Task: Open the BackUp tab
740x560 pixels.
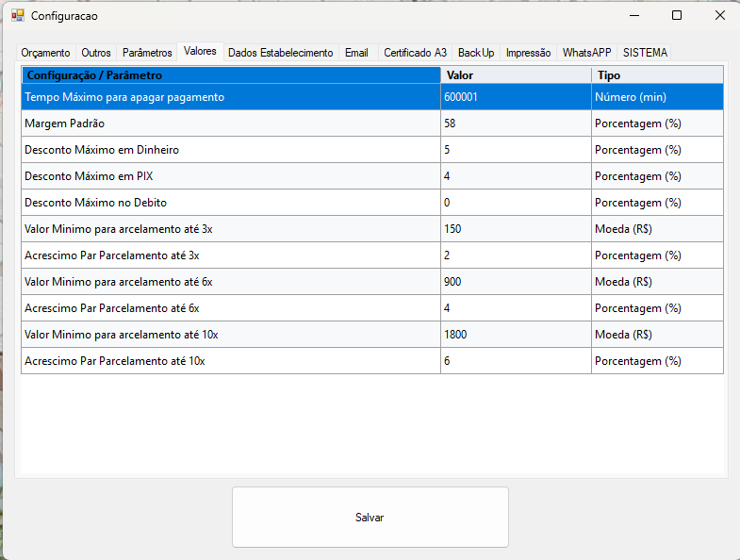Action: pos(476,53)
